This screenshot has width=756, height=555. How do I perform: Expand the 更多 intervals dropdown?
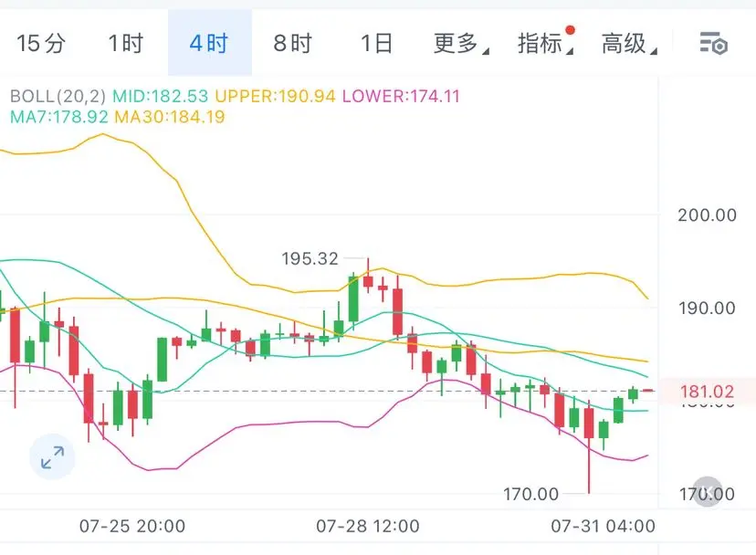pyautogui.click(x=460, y=44)
